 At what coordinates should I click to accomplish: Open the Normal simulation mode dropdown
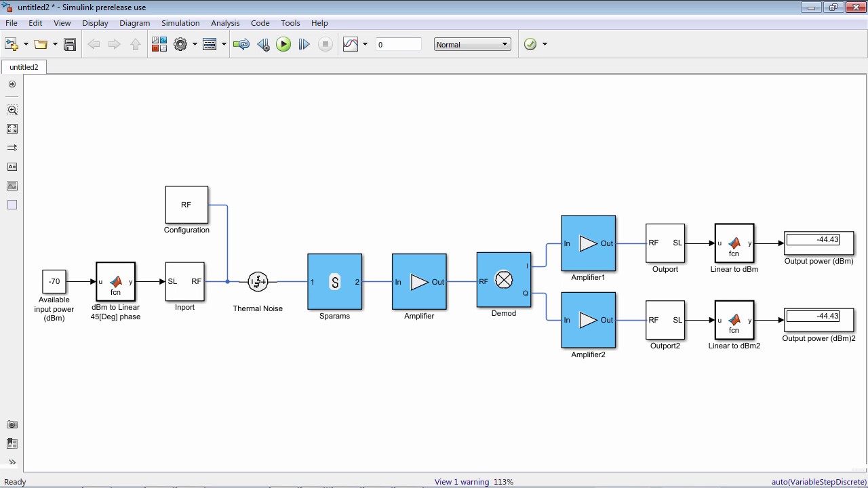472,44
